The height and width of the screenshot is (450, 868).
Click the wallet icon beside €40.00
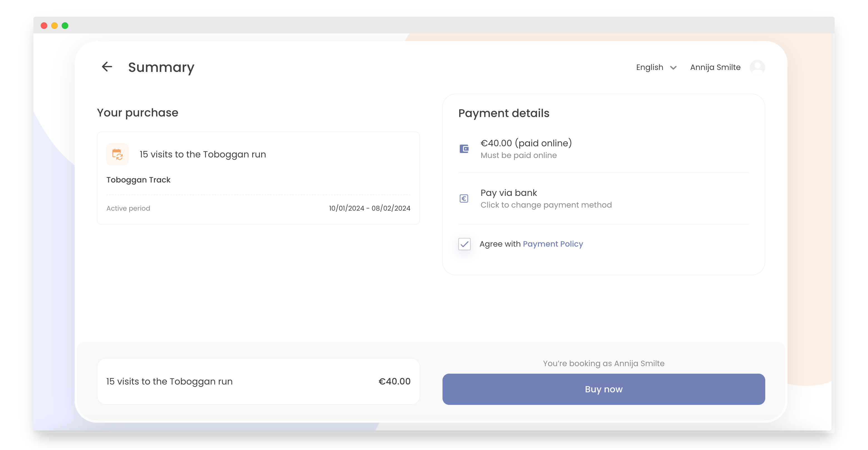pyautogui.click(x=464, y=149)
